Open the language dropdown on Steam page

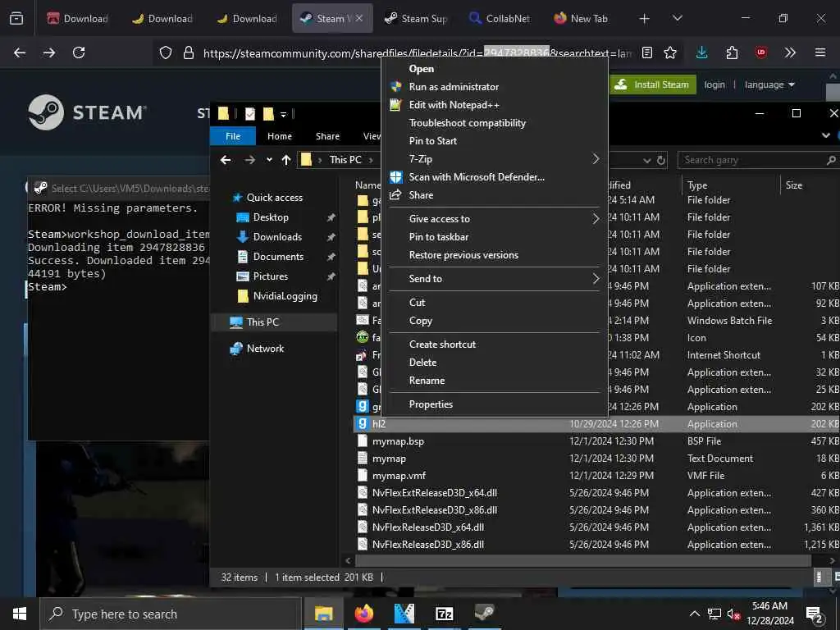click(x=769, y=84)
